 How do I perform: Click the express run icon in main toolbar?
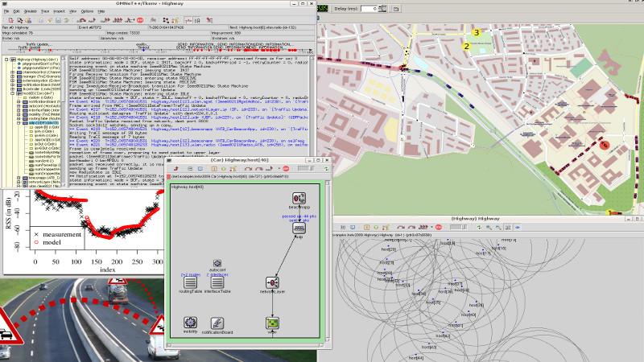point(118,20)
